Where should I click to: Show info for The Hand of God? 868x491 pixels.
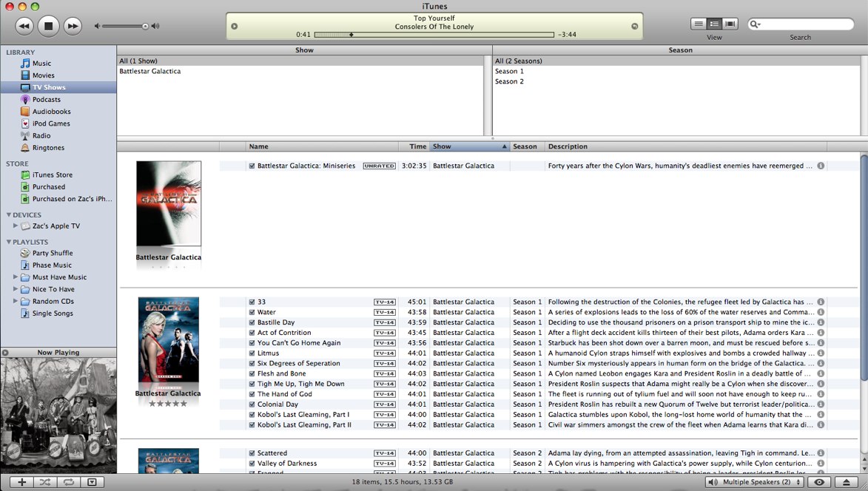(x=821, y=394)
